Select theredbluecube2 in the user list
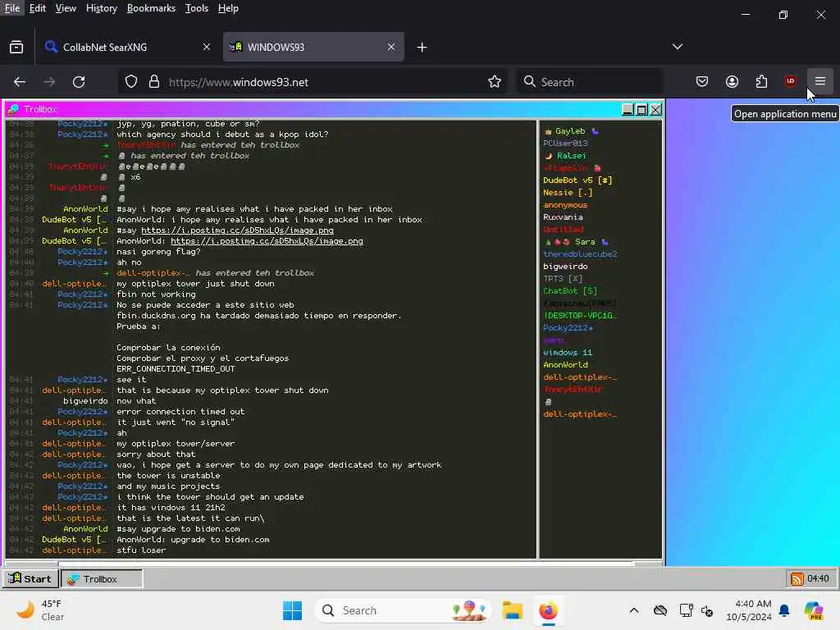 click(x=580, y=254)
